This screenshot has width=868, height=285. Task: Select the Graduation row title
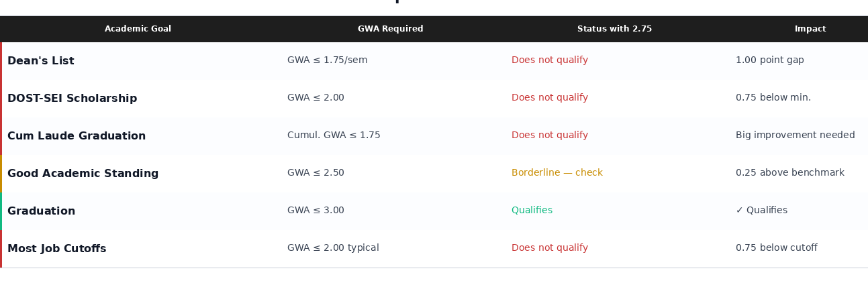(41, 211)
